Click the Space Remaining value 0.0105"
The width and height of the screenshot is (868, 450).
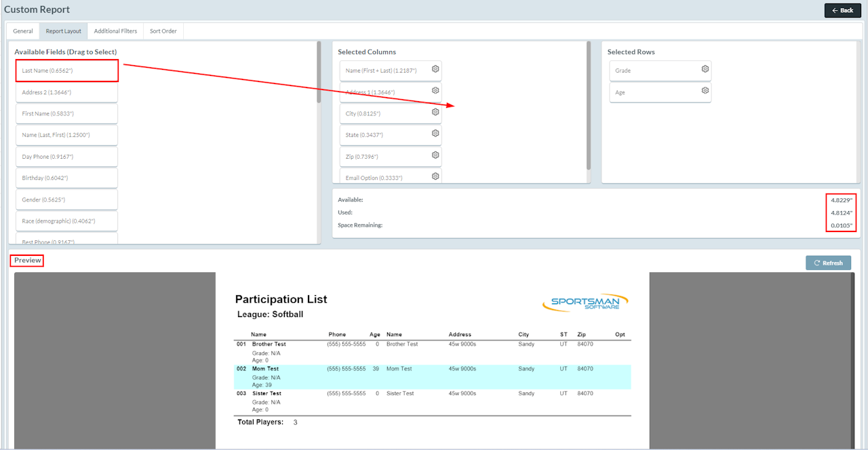pyautogui.click(x=842, y=225)
